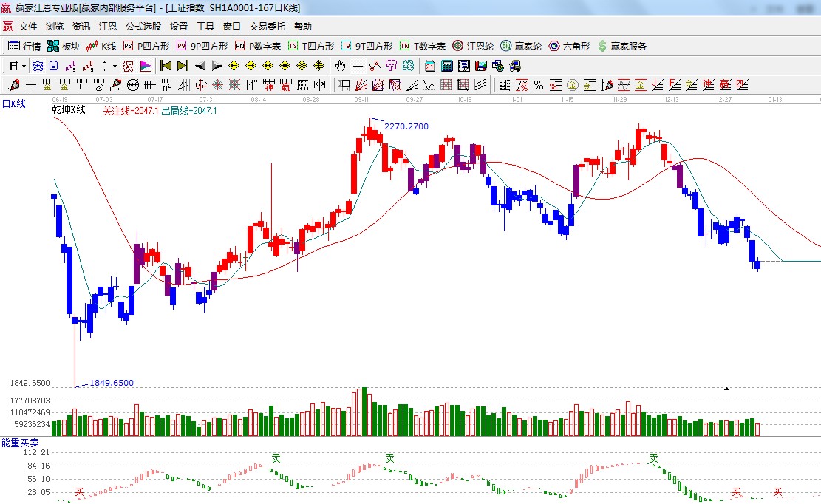The image size is (821, 504).
Task: Click the floppy disk save icon
Action: tap(480, 66)
